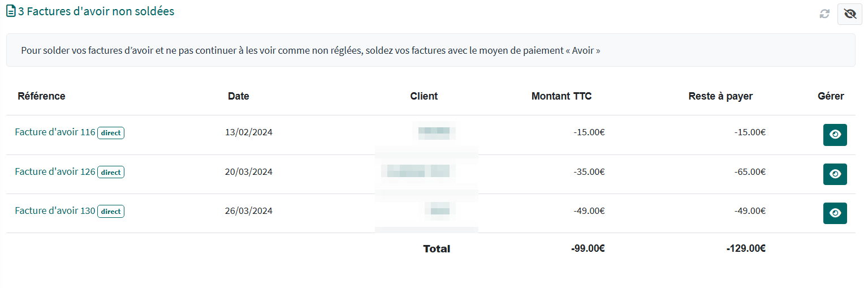This screenshot has height=288, width=868.
Task: Click the "3 Factures d'avoir non soldées" title
Action: 96,11
